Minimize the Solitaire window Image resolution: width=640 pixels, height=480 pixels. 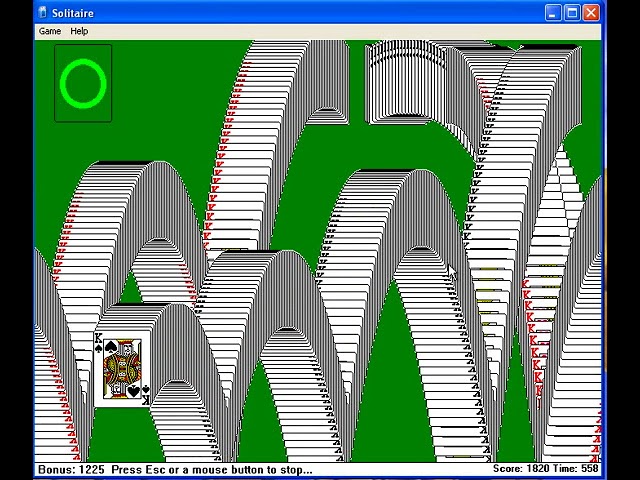click(x=553, y=13)
